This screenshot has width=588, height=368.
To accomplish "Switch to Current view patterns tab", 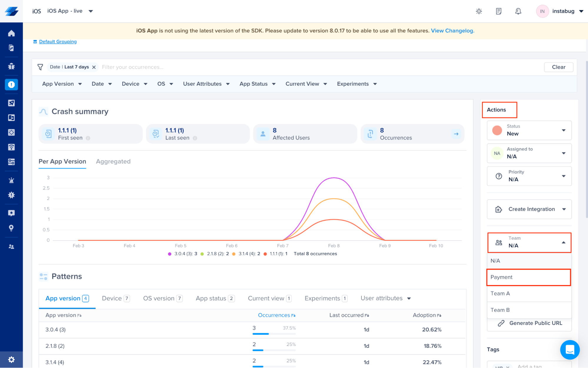I will (270, 299).
